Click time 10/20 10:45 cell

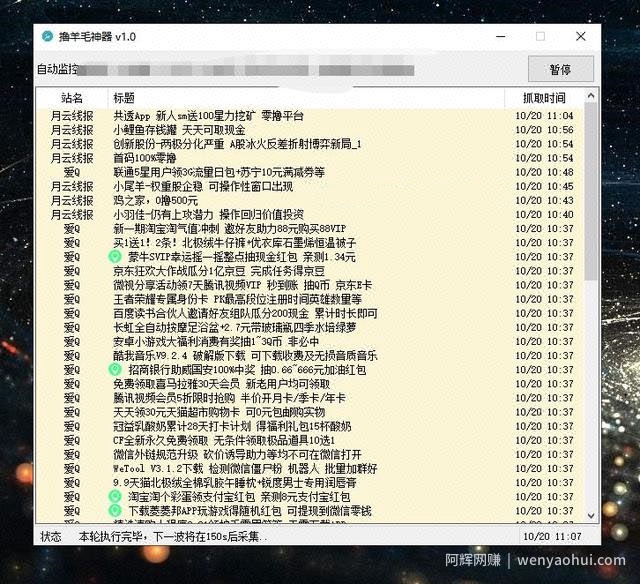click(x=544, y=187)
